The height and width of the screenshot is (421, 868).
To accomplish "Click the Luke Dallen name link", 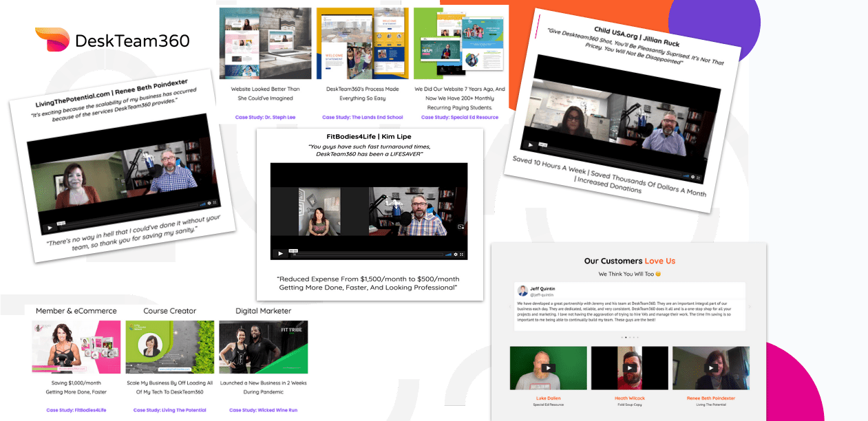I will [548, 398].
